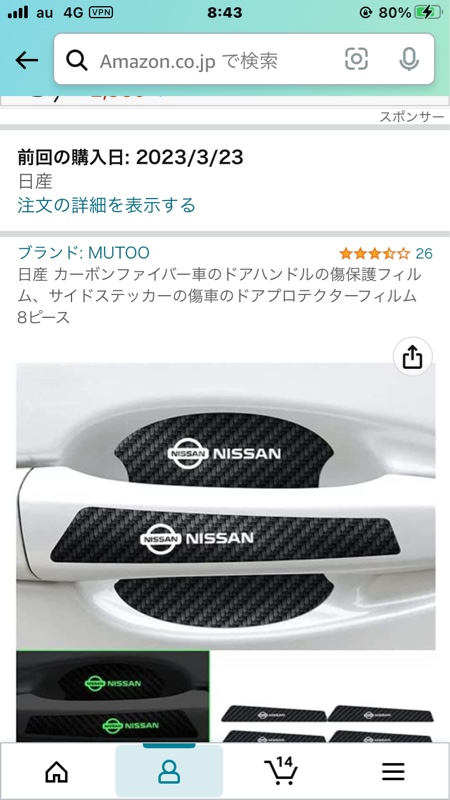
Task: Tap the Amazon.co.jp search field
Action: point(244,59)
